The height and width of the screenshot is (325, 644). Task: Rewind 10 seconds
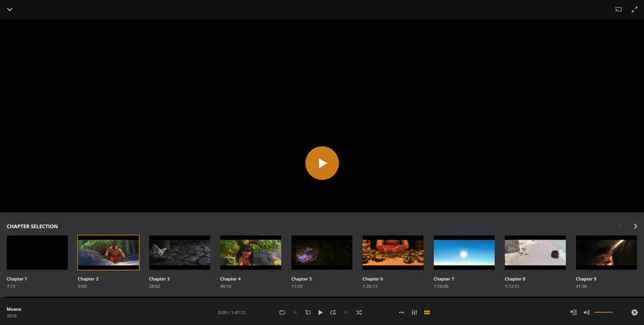pyautogui.click(x=308, y=313)
